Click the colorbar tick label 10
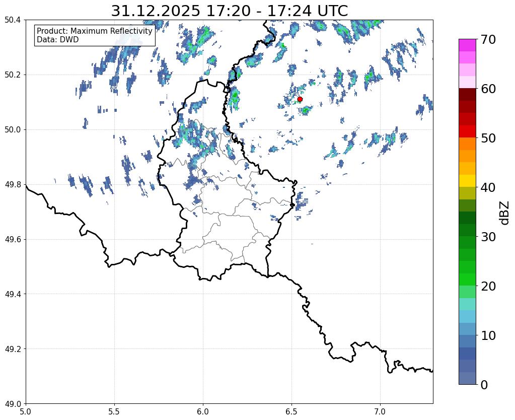This screenshot has height=420, width=515. (488, 335)
